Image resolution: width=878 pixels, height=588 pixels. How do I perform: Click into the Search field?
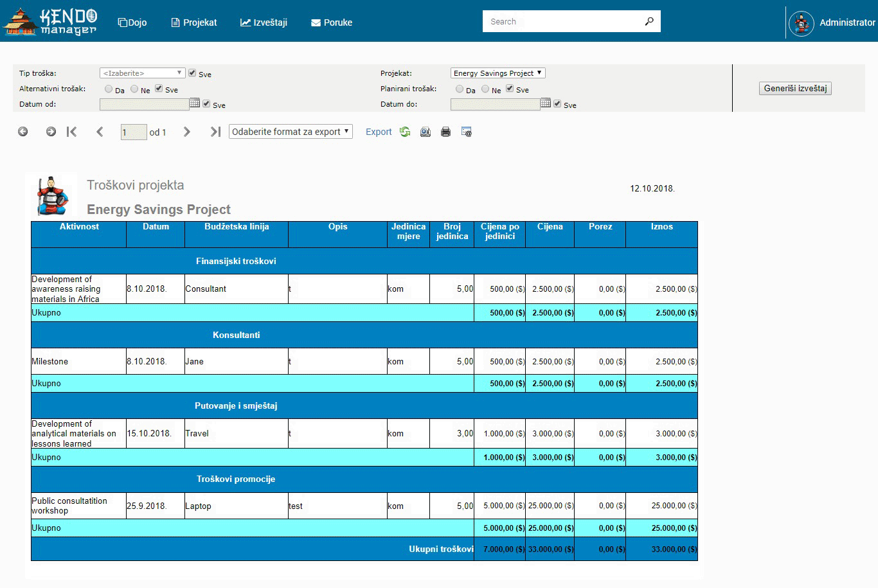point(562,21)
